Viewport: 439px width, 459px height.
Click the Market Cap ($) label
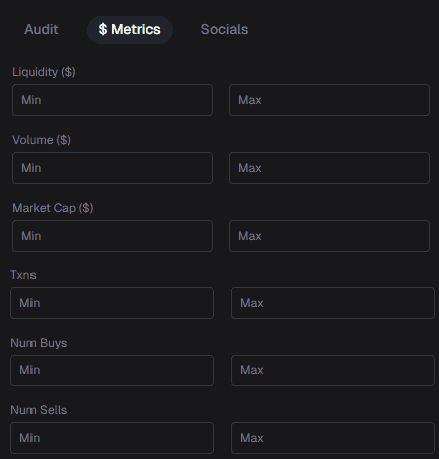(x=53, y=208)
